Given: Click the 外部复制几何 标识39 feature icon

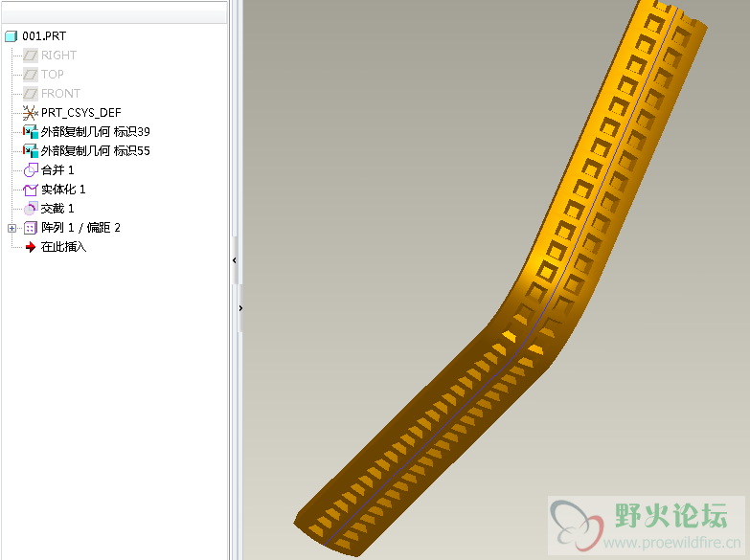Looking at the screenshot, I should (31, 132).
